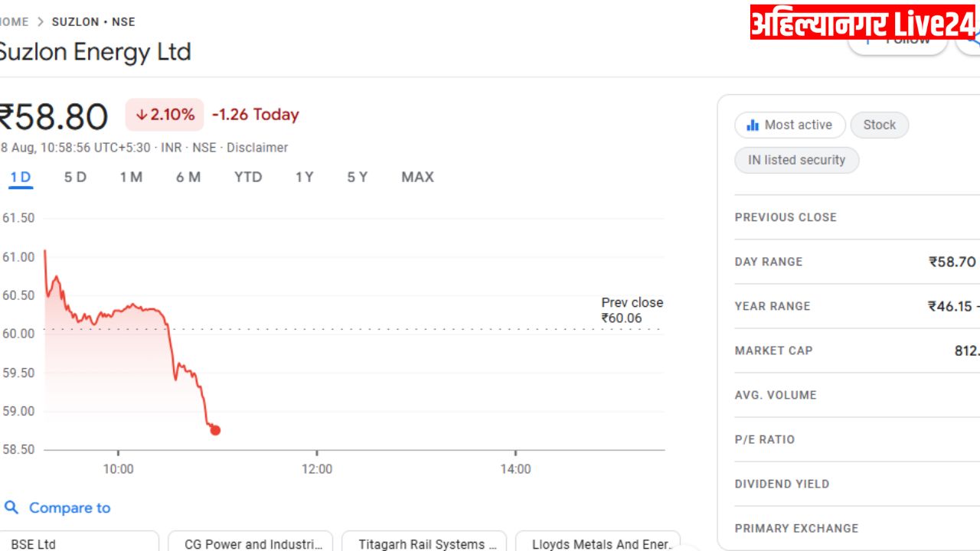Click the down arrow percent change badge
Screen dimensions: 980x551
coord(165,115)
